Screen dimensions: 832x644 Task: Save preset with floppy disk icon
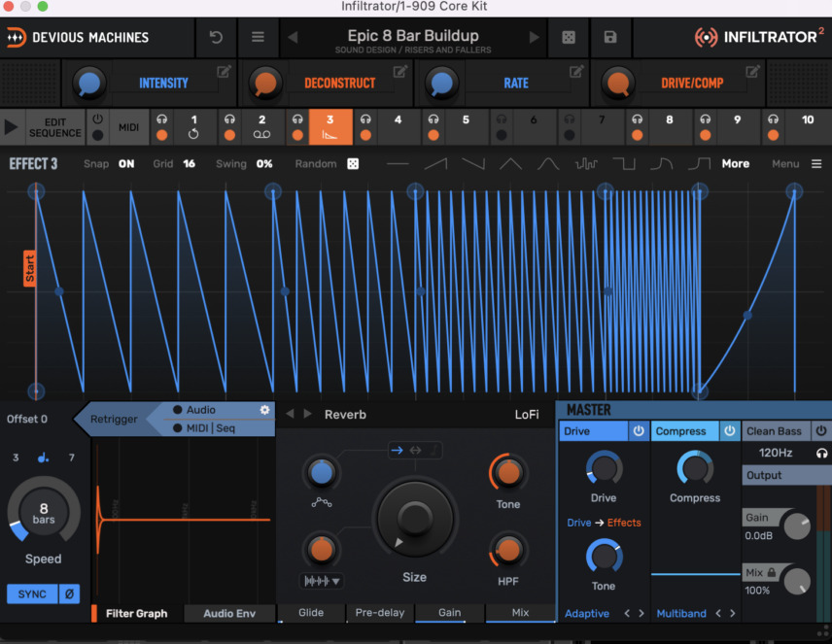610,37
